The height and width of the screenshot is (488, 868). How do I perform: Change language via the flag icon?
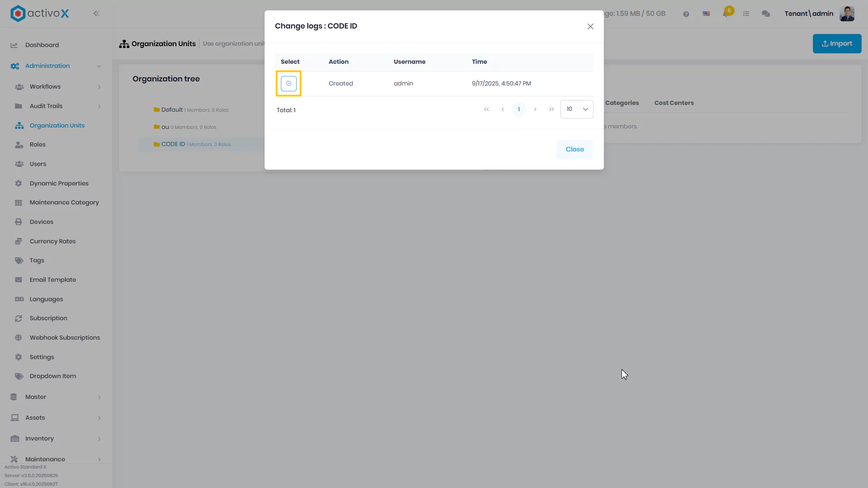[x=706, y=14]
